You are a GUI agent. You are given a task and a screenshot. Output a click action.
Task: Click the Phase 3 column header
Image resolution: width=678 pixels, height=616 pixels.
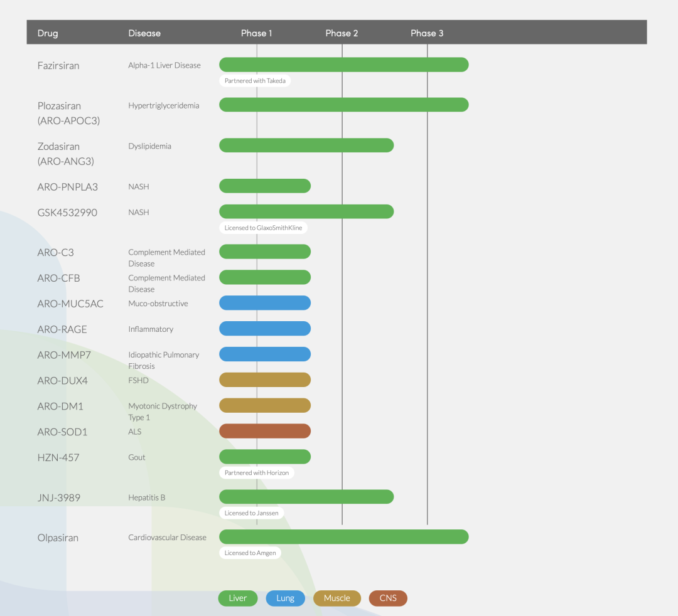pyautogui.click(x=427, y=33)
